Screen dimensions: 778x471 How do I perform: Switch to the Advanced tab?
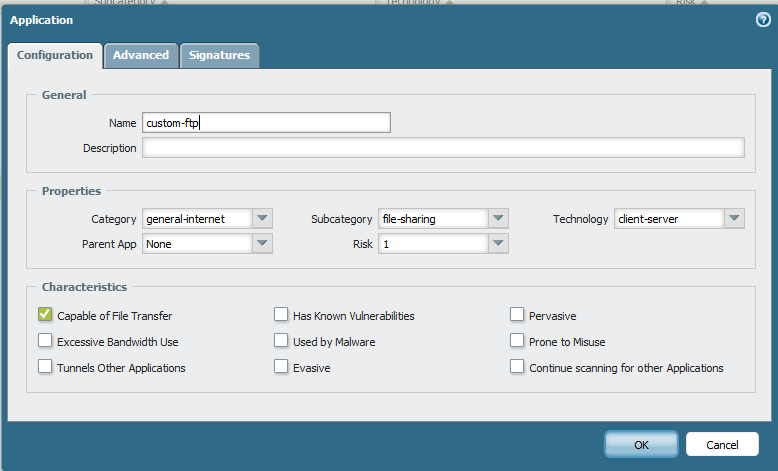tap(141, 55)
